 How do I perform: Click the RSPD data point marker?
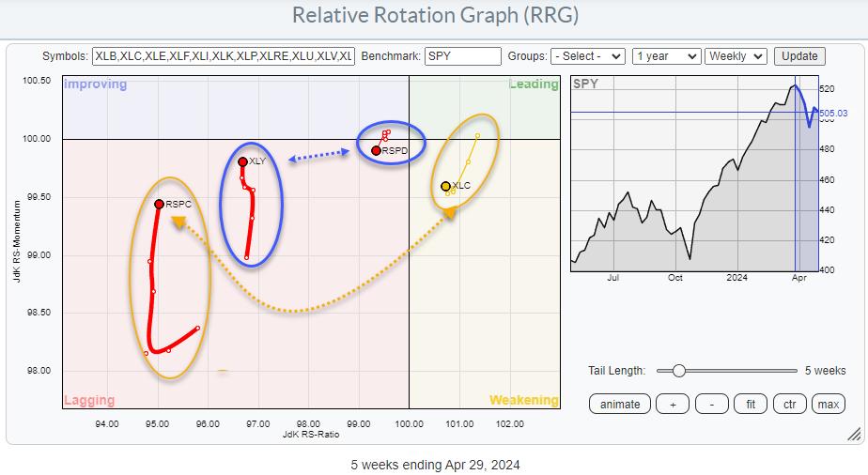[376, 150]
